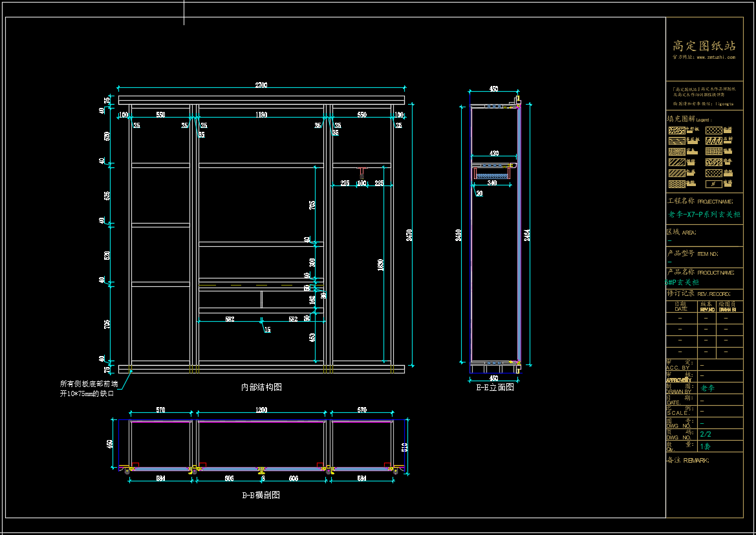756x535 pixels.
Task: Click the 高定图纸站 title text
Action: click(x=704, y=45)
